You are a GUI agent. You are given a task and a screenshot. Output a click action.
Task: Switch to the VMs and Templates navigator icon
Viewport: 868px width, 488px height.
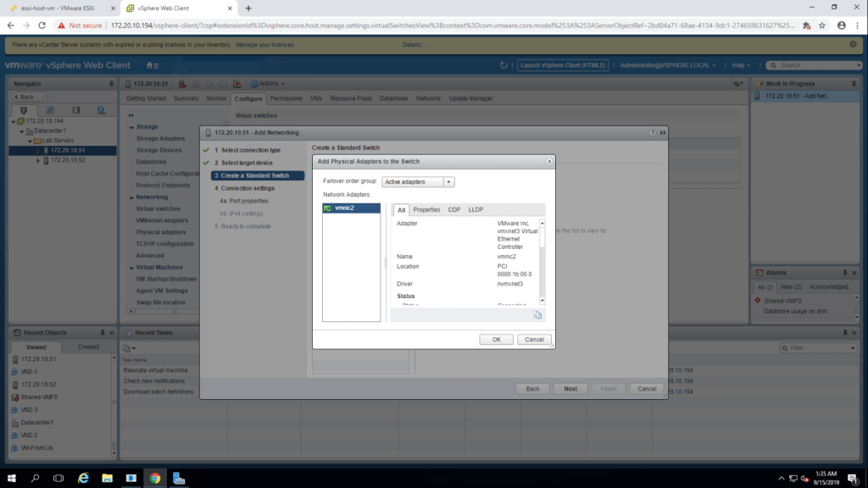(50, 110)
